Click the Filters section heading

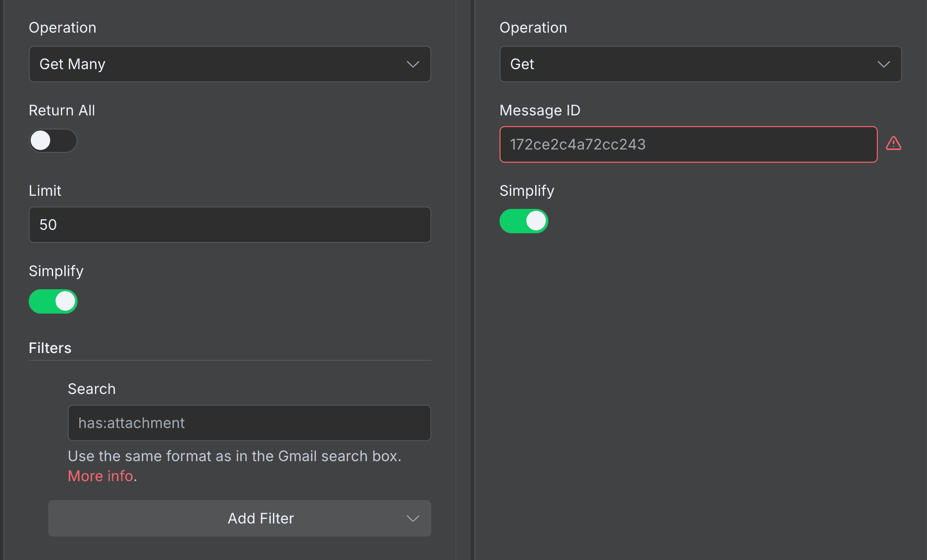click(50, 348)
